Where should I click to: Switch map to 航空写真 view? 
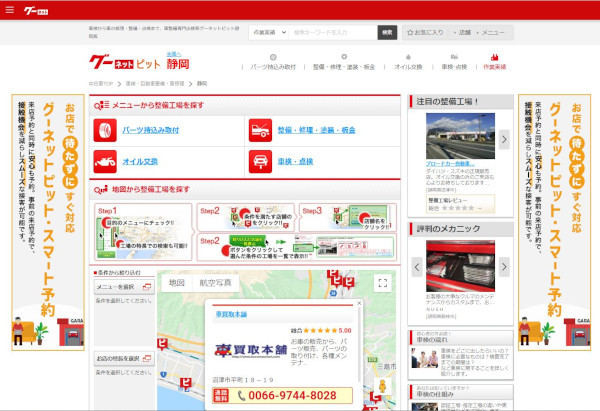[x=215, y=283]
